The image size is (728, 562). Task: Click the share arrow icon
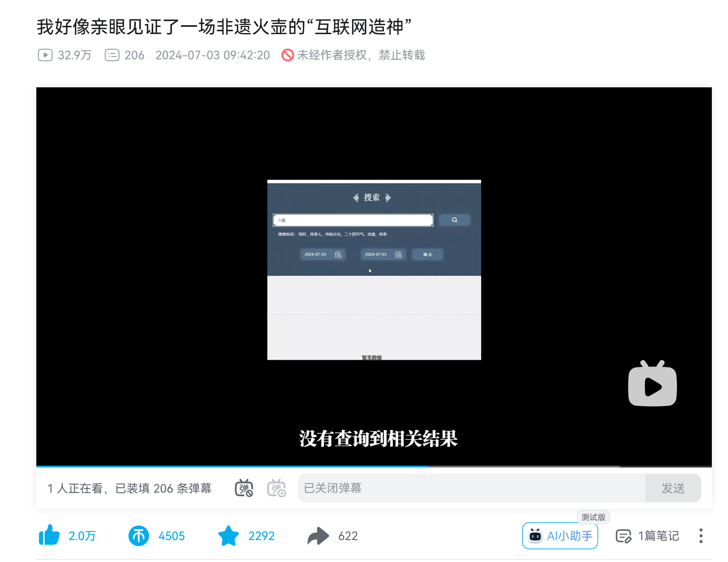(318, 536)
